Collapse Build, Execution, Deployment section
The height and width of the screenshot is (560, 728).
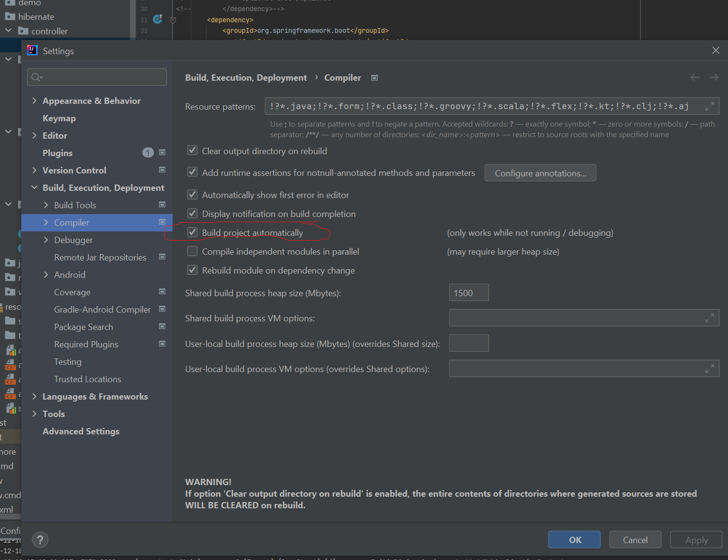coord(34,187)
